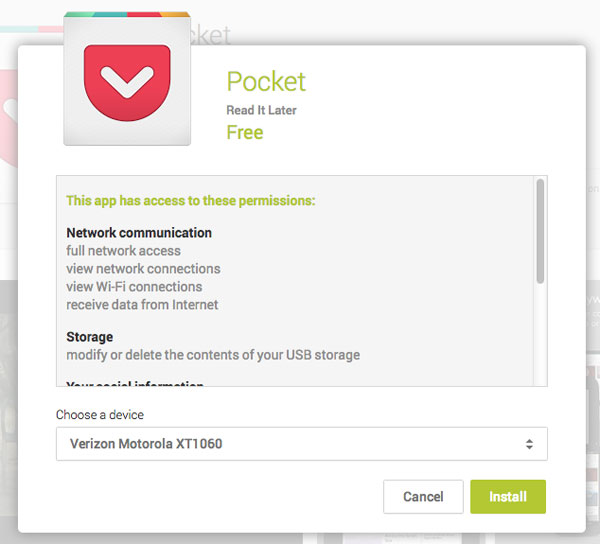The height and width of the screenshot is (544, 600).
Task: Click the Storage permission heading
Action: pos(90,337)
